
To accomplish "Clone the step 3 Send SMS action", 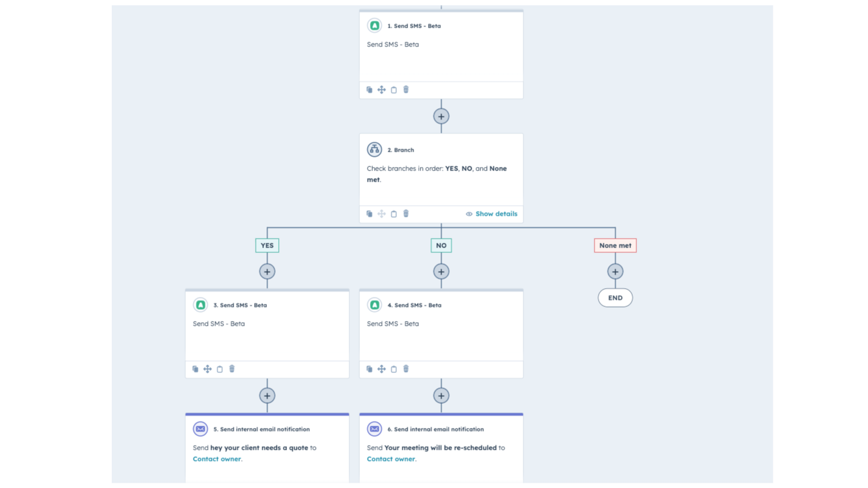I will click(195, 369).
